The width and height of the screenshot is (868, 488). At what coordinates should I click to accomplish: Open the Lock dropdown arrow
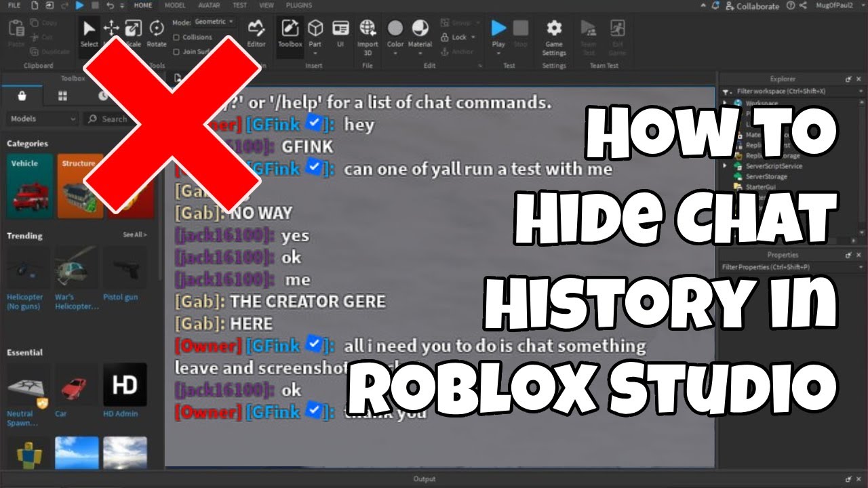click(474, 38)
